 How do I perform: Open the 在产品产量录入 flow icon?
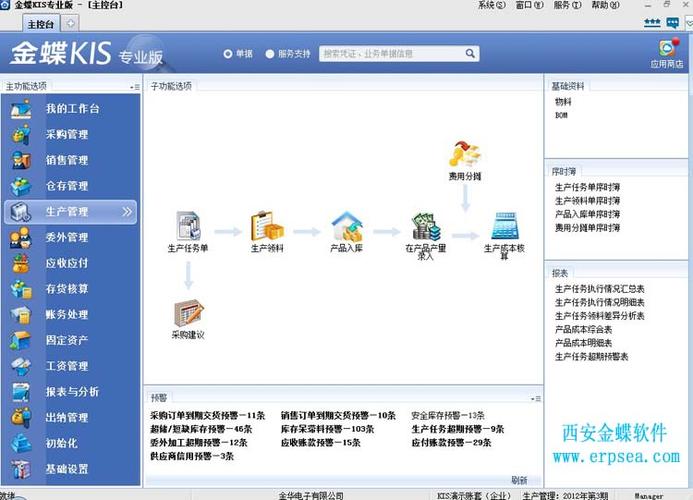point(426,226)
